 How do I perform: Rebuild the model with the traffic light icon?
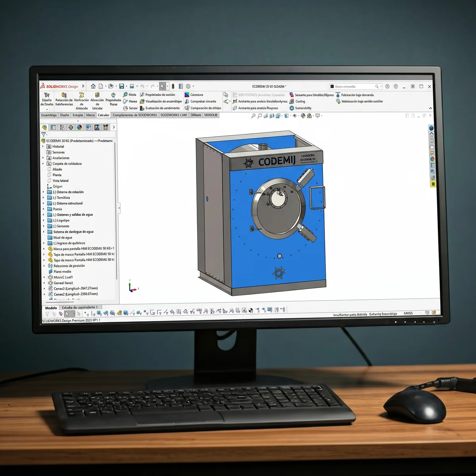pos(173,86)
